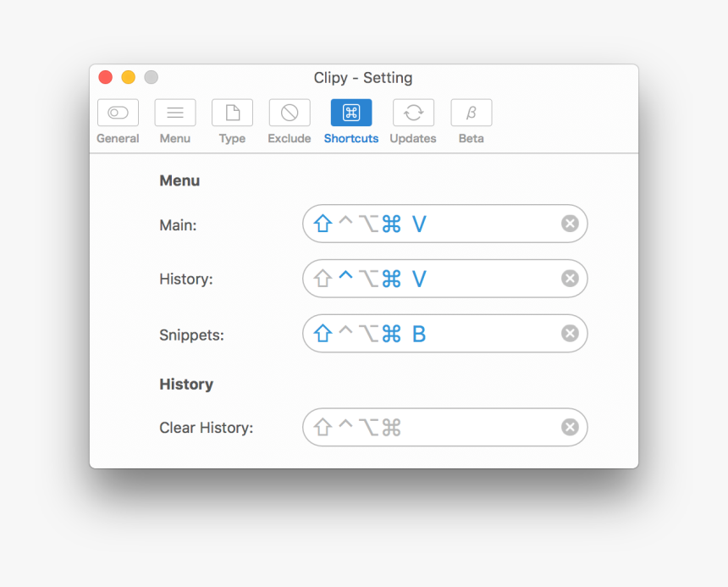The width and height of the screenshot is (728, 587).
Task: Toggle Shift modifier in Clear History shortcut
Action: tap(323, 427)
